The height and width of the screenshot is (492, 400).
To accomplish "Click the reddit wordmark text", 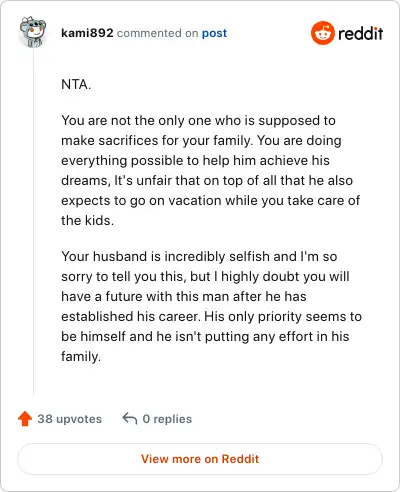I will [x=360, y=33].
